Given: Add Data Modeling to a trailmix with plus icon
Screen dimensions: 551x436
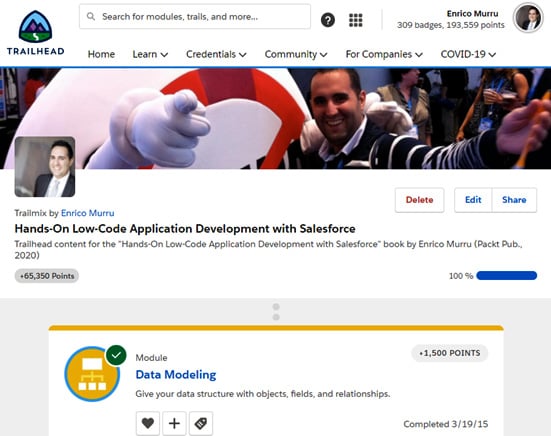Looking at the screenshot, I should 174,423.
